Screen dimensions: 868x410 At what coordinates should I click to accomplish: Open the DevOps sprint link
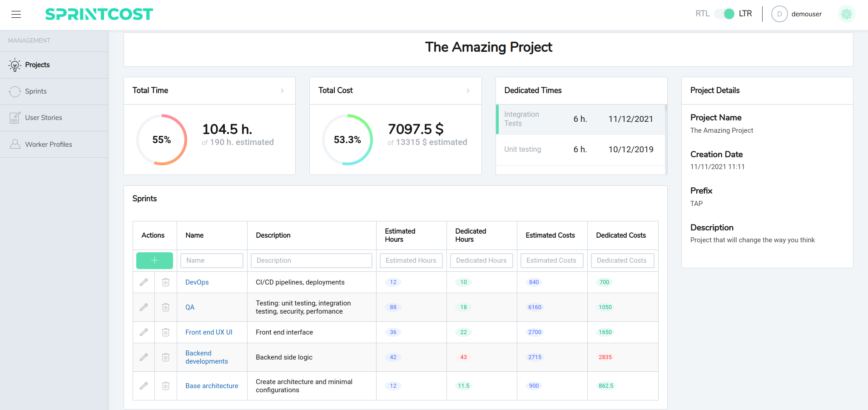(x=197, y=282)
